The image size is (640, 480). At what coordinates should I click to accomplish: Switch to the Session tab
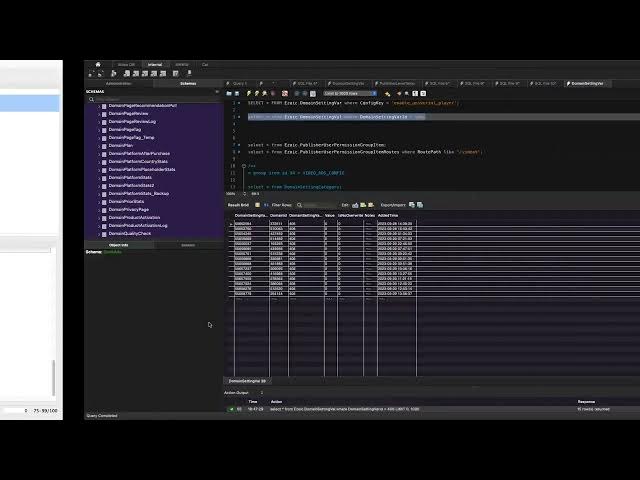[188, 245]
